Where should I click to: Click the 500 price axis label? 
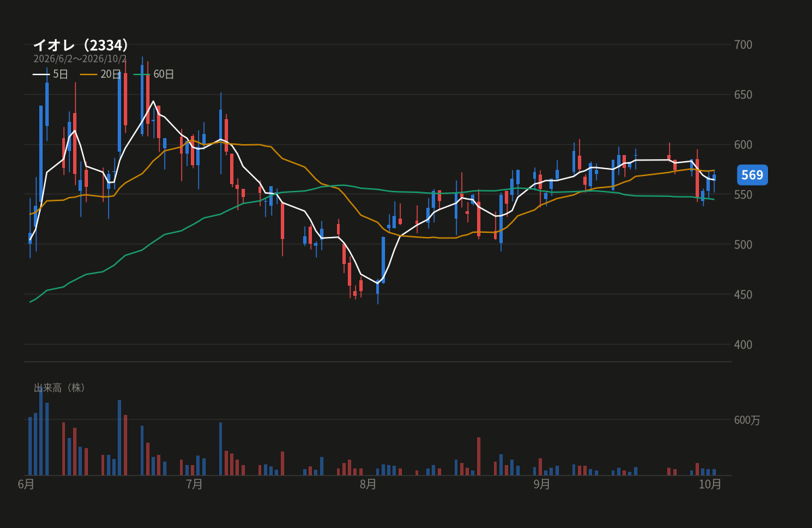click(x=744, y=244)
